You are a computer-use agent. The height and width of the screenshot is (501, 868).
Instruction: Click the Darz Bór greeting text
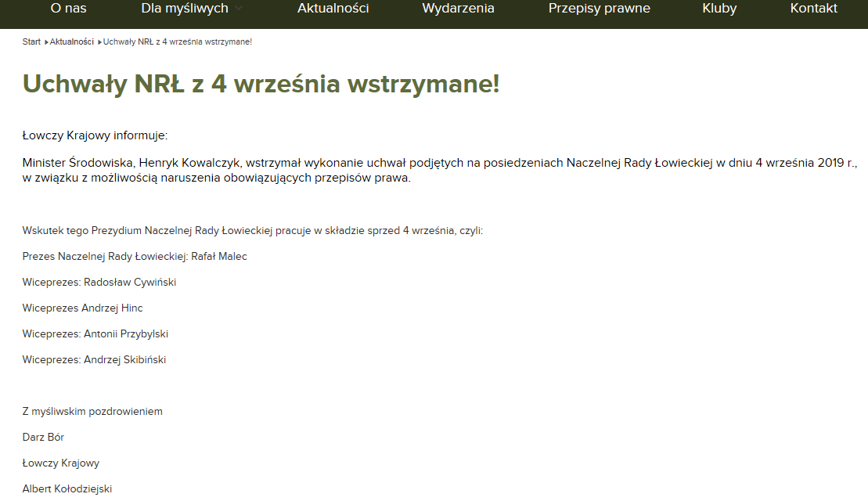click(x=43, y=437)
